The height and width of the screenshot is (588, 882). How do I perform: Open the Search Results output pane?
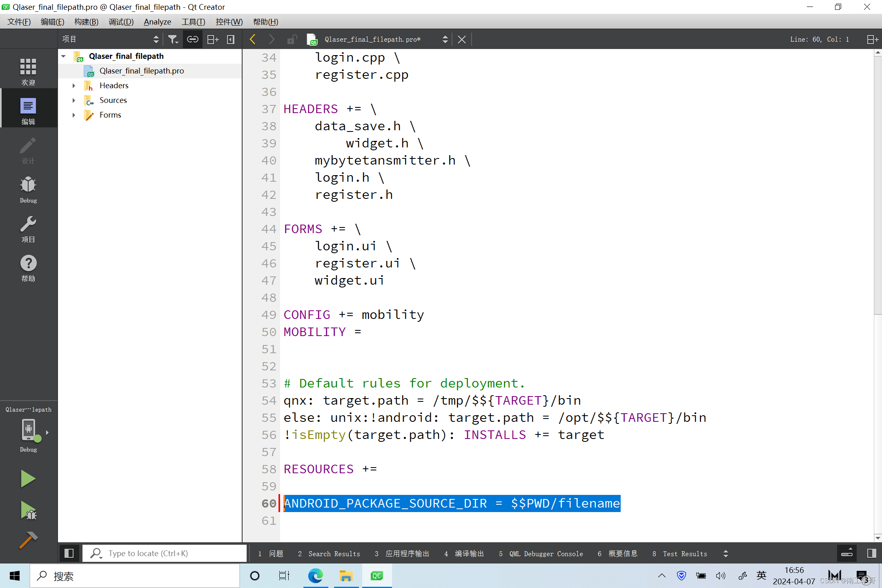[329, 554]
